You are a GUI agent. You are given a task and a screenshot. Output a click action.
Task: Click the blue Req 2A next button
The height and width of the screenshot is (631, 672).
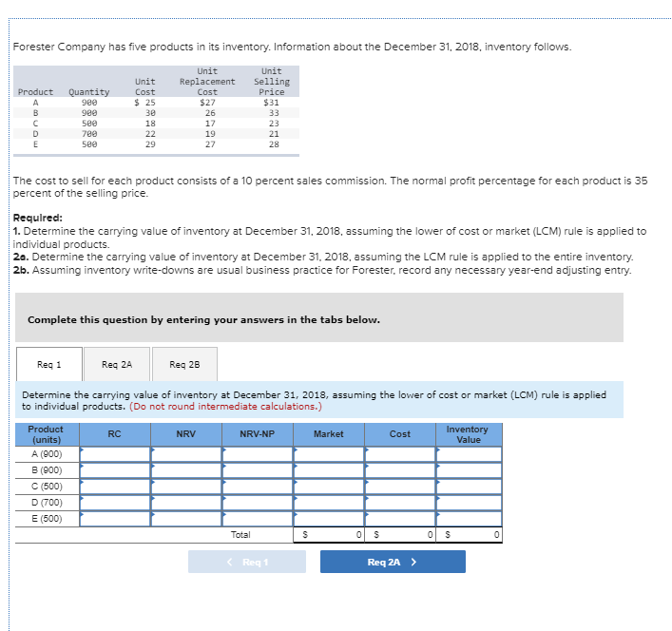click(393, 562)
